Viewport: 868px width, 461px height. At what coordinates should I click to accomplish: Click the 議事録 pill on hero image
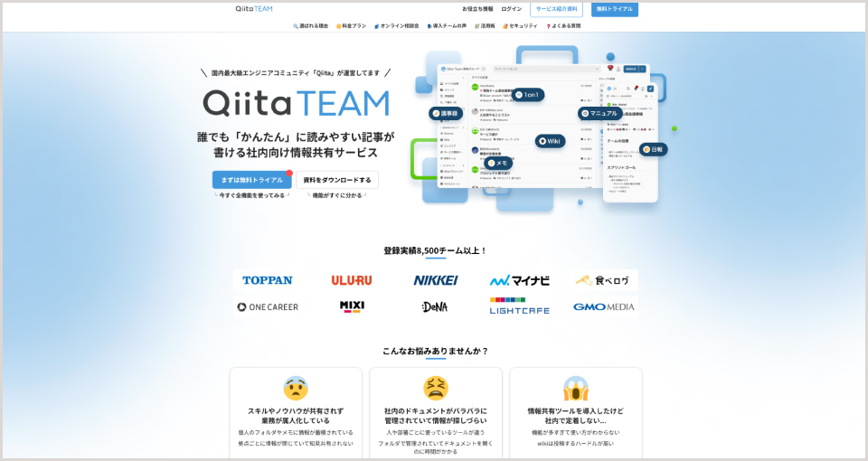click(x=446, y=114)
